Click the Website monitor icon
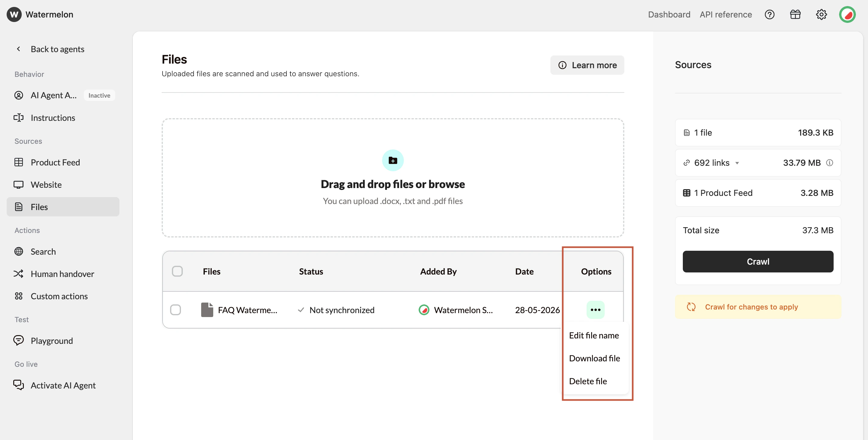The image size is (868, 440). 18,184
